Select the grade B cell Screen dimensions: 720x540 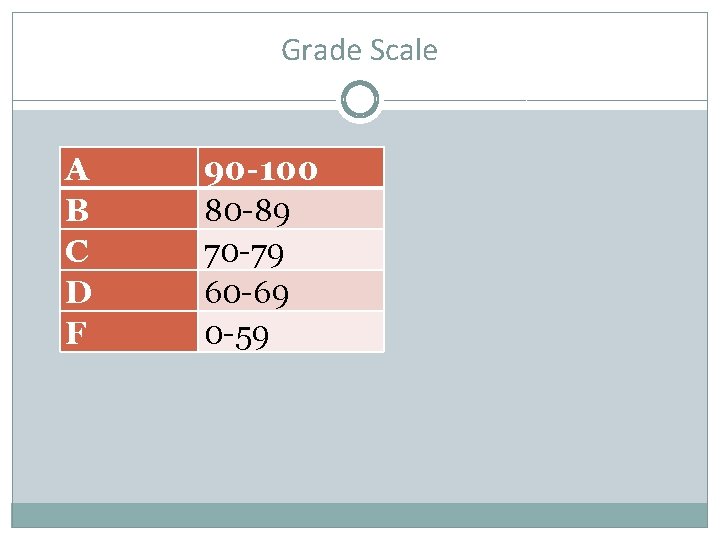coord(129,209)
